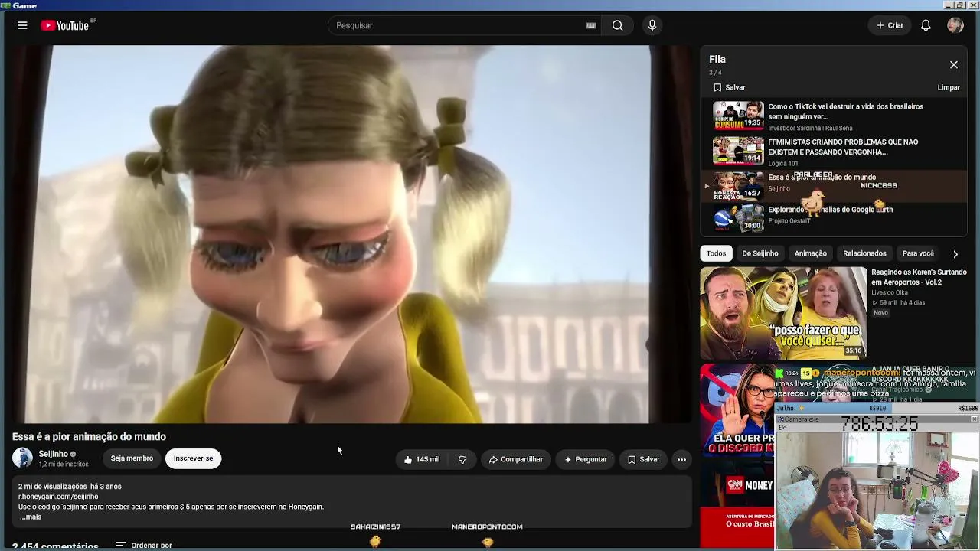Close the Fila queue panel

click(954, 65)
